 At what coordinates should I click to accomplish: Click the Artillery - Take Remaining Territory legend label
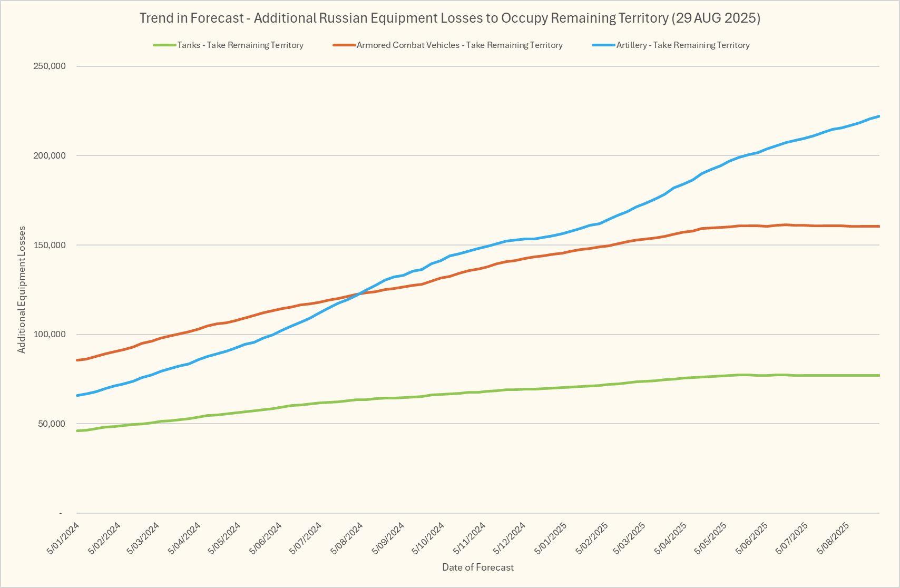coord(683,45)
